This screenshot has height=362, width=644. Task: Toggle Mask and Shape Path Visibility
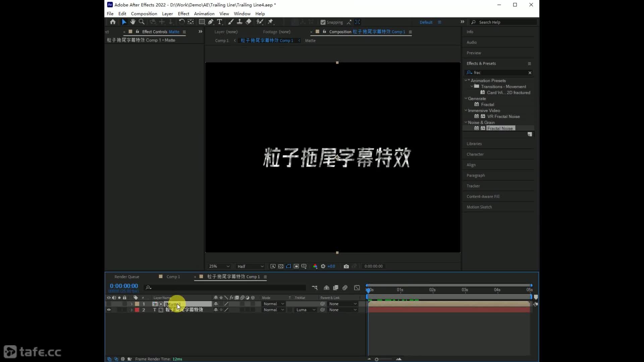pos(288,266)
